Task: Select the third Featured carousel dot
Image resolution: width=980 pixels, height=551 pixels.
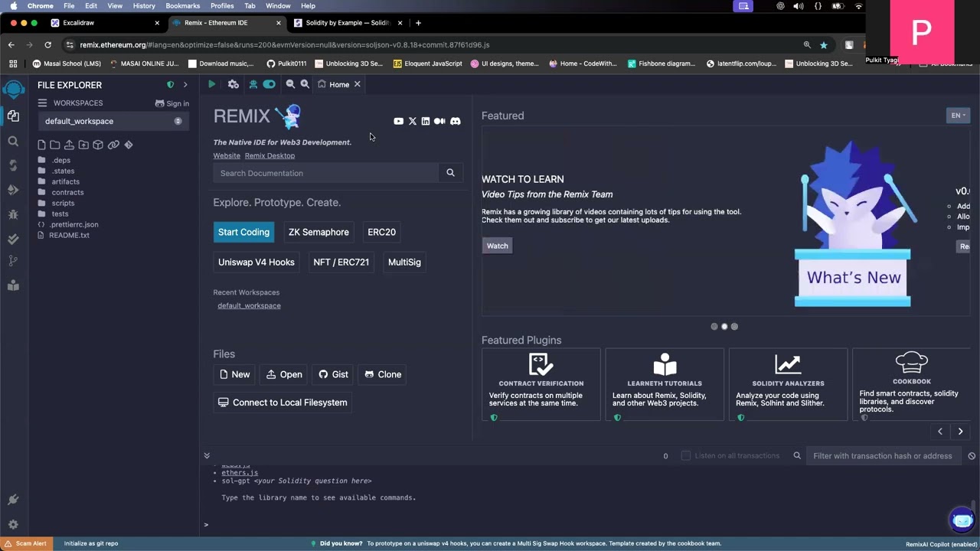Action: (734, 327)
